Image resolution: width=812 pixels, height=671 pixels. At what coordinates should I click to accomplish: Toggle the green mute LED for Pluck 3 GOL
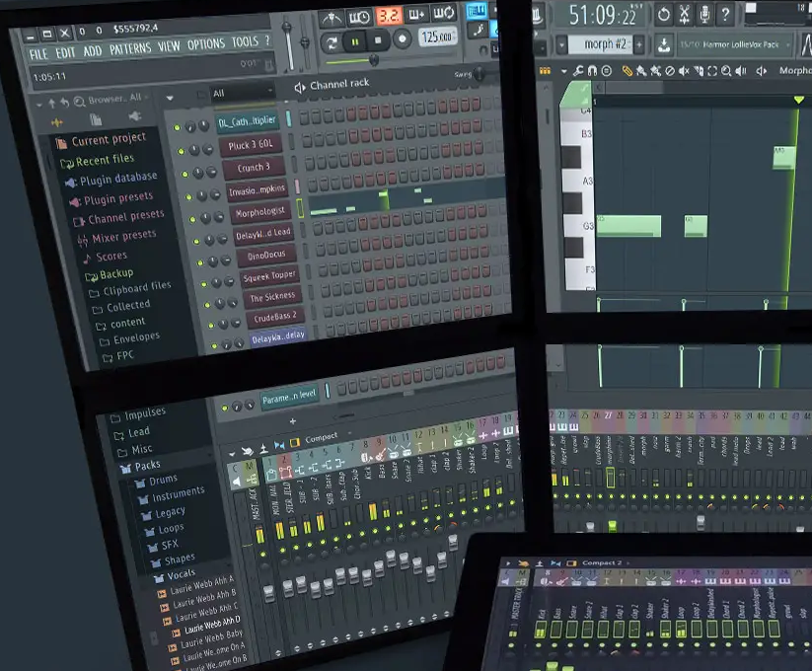(x=181, y=151)
